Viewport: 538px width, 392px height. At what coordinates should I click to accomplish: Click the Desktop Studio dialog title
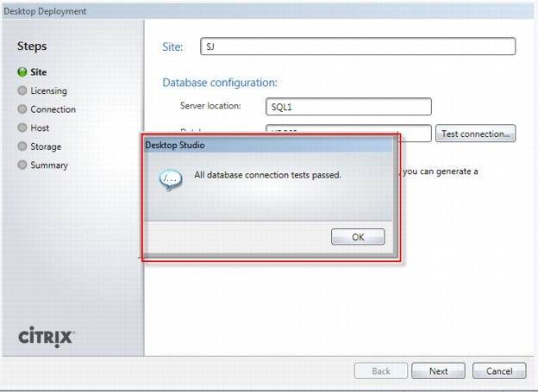pos(175,145)
